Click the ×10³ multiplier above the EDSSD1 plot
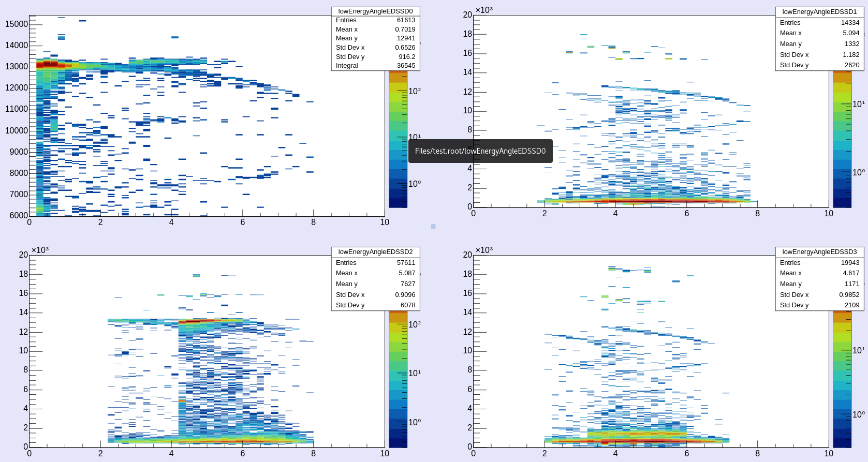Screen dimensions: 868x462 pos(484,10)
